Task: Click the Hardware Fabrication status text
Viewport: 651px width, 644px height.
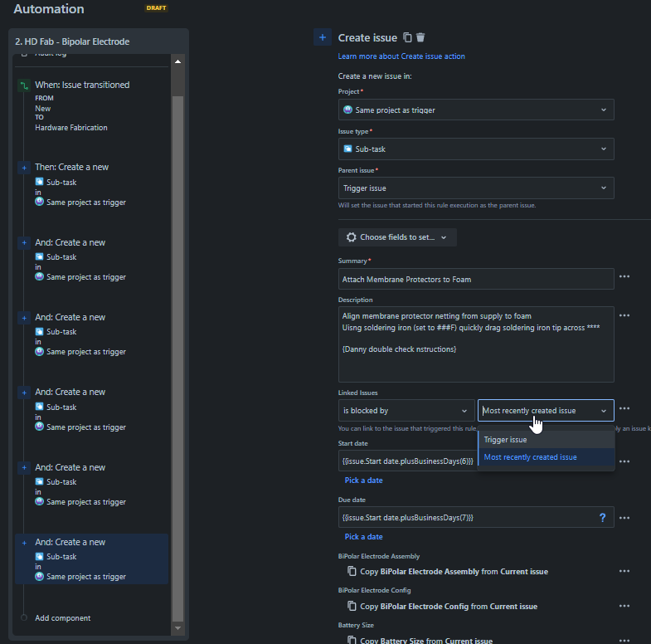Action: pos(71,128)
